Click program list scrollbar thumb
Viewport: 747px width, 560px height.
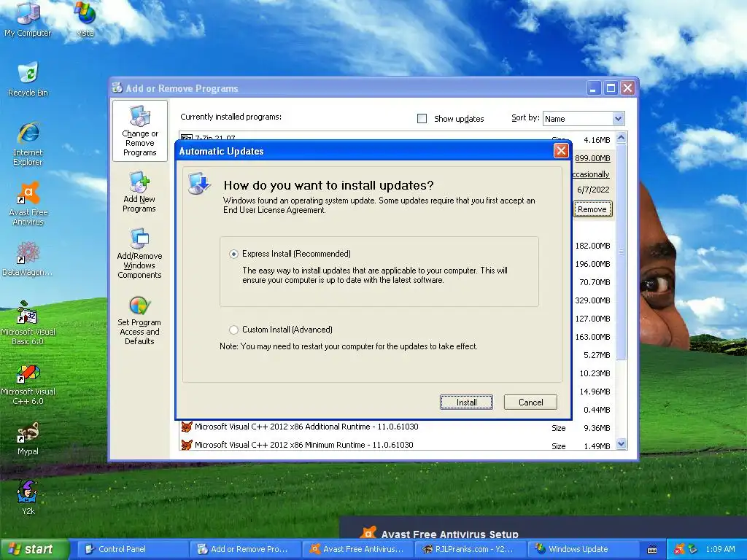click(x=622, y=252)
